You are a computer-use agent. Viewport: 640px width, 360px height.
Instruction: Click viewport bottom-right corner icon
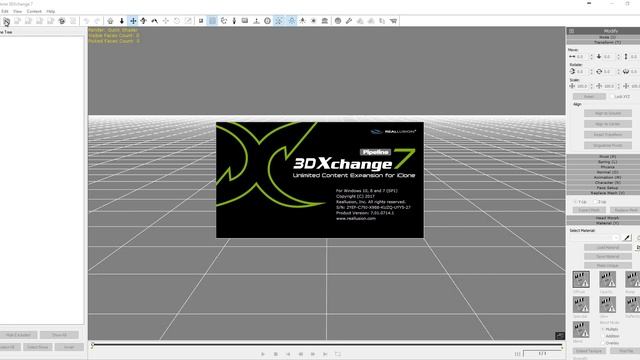(560, 336)
